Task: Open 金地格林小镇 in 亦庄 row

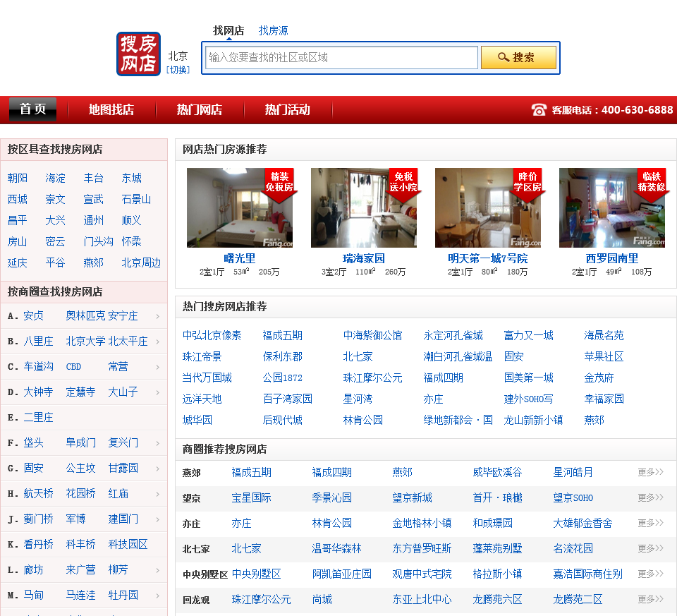Action: pos(422,523)
